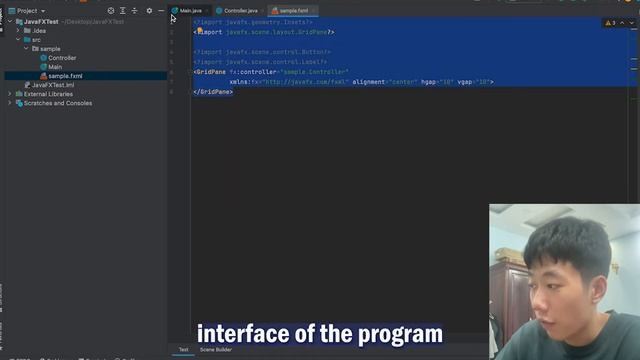Click the vgap attribute in the code
Viewport: 640px width, 360px height.
coord(464,82)
